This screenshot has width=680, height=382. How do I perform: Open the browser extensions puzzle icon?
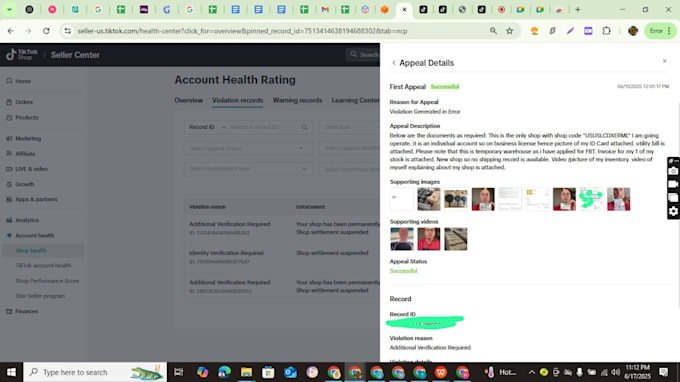[606, 31]
